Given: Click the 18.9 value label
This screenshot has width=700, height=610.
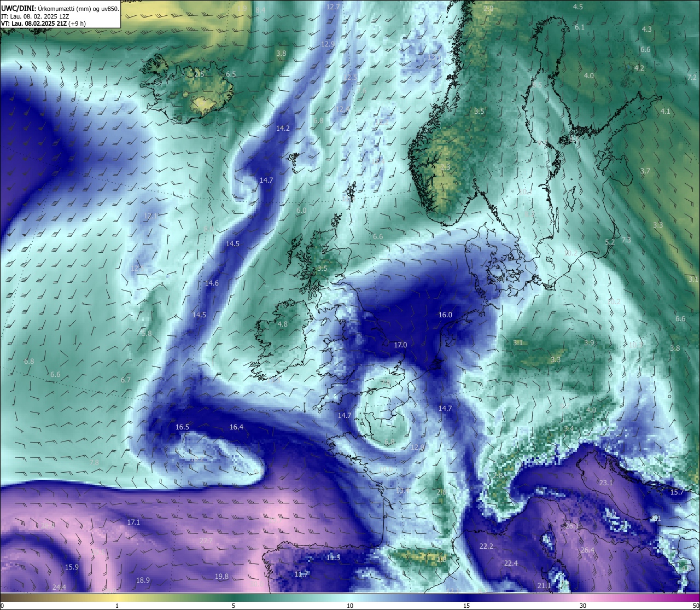Looking at the screenshot, I should [x=143, y=580].
